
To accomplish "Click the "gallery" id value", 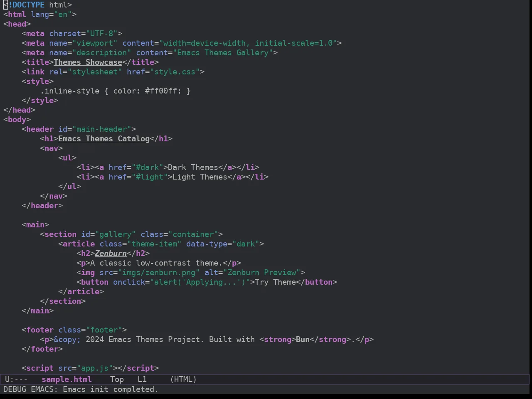I will pos(116,234).
